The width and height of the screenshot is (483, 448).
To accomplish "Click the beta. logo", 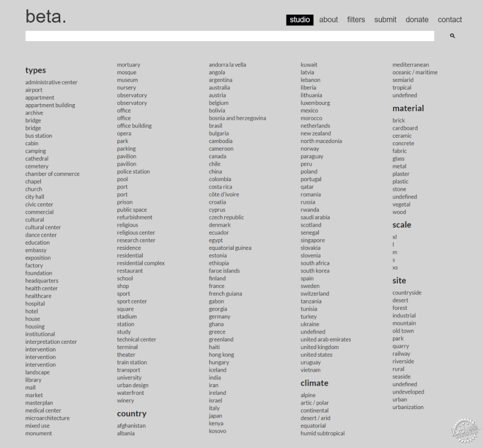I will point(46,16).
